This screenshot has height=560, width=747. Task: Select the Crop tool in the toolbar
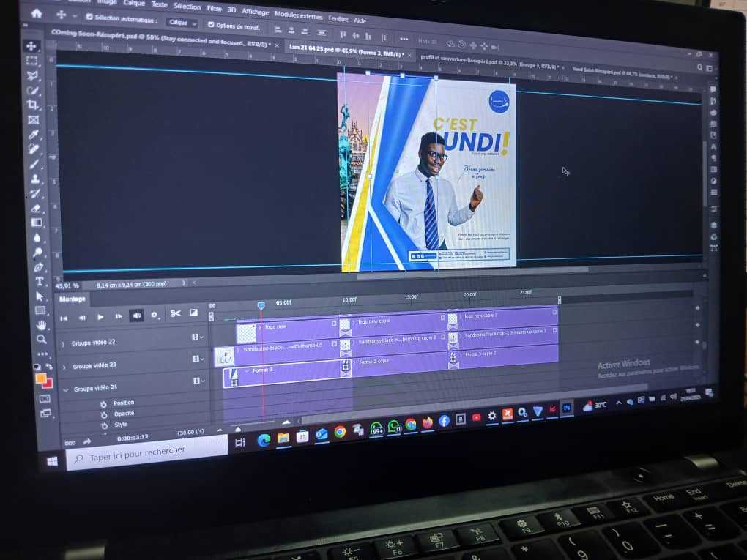(33, 105)
